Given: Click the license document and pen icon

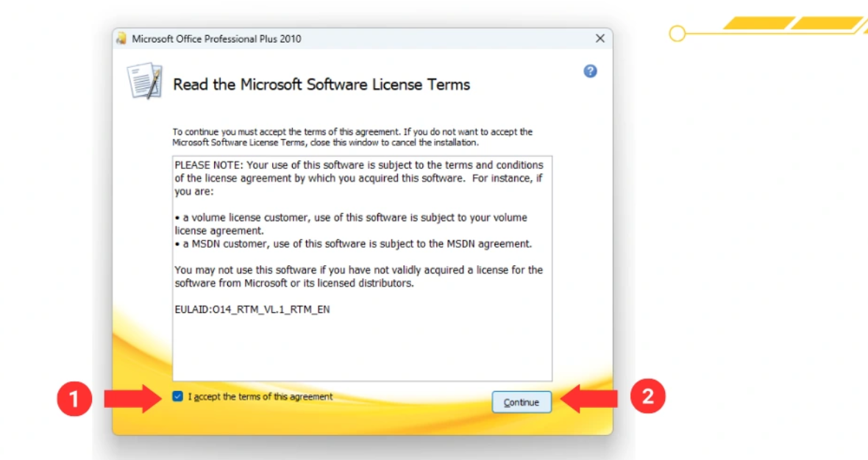Looking at the screenshot, I should pyautogui.click(x=144, y=81).
